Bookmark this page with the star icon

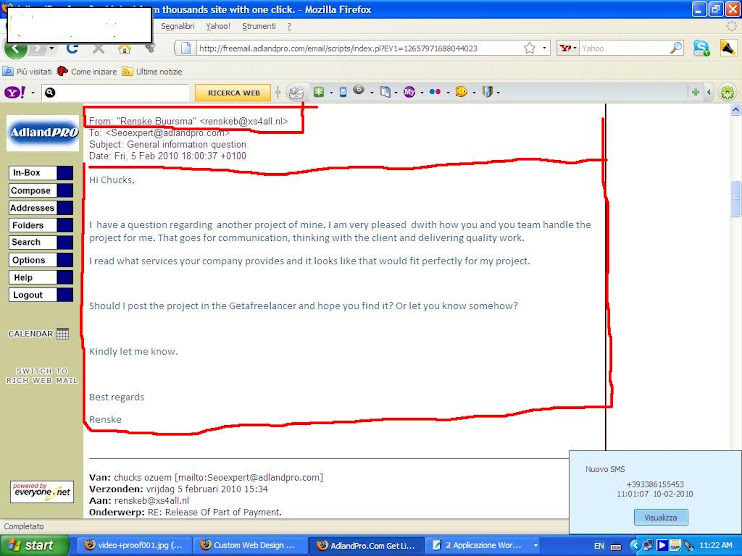point(530,48)
